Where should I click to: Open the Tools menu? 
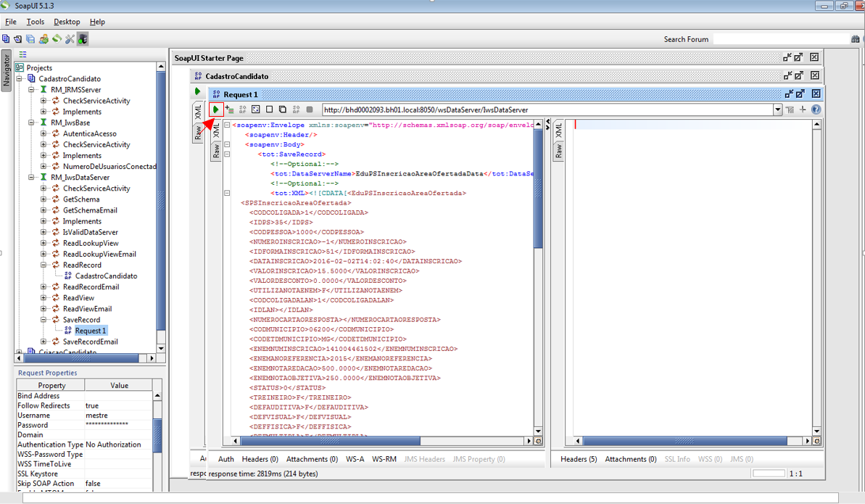(x=36, y=22)
